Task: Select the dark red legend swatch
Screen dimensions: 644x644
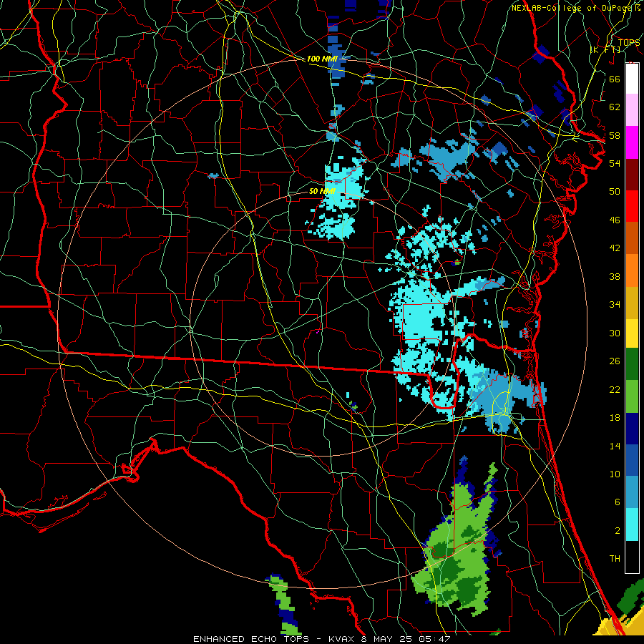Action: 632,175
